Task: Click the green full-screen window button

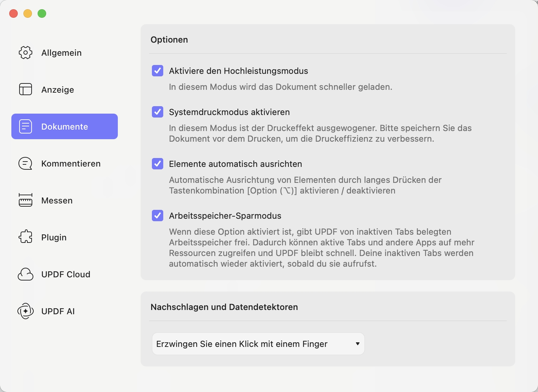Action: click(42, 13)
